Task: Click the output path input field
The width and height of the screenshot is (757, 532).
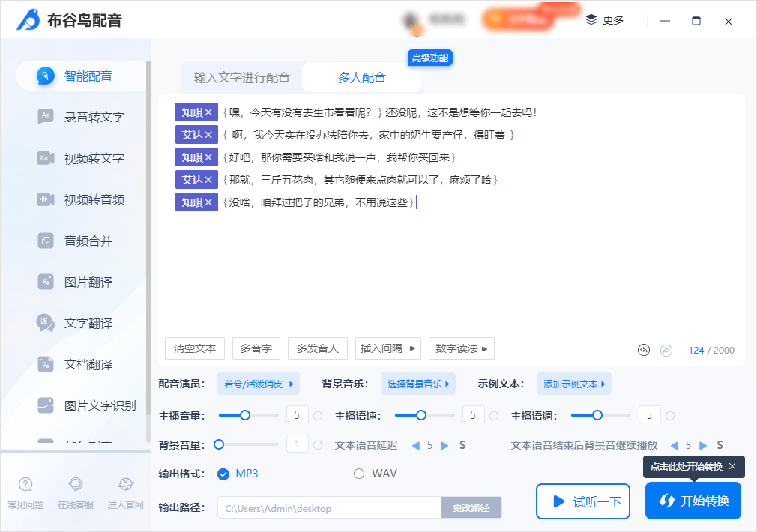Action: coord(329,508)
